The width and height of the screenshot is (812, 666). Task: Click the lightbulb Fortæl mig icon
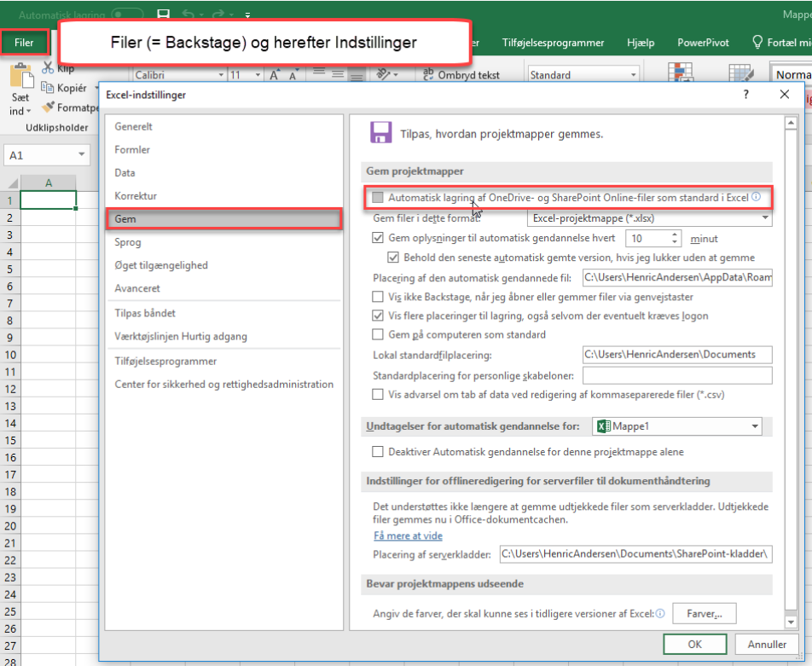757,42
